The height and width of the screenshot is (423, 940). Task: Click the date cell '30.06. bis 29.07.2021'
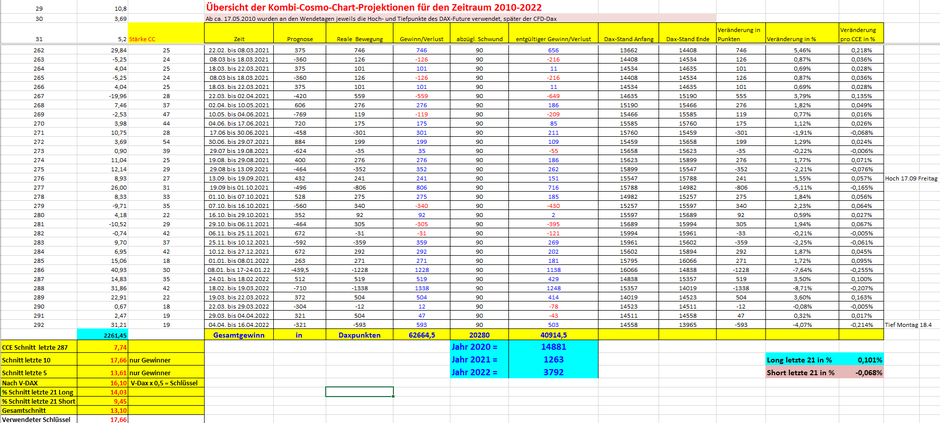(239, 141)
